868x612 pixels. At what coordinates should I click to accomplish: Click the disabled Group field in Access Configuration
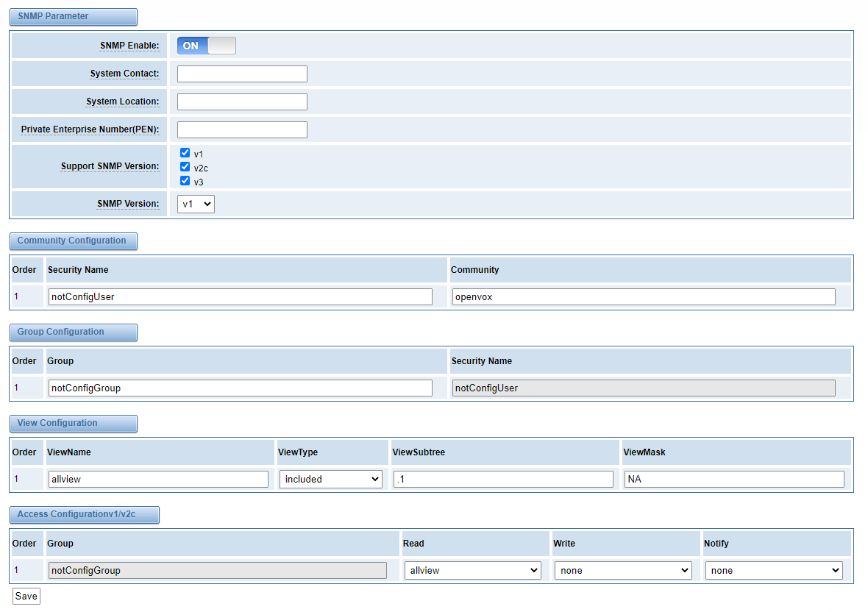(x=218, y=571)
